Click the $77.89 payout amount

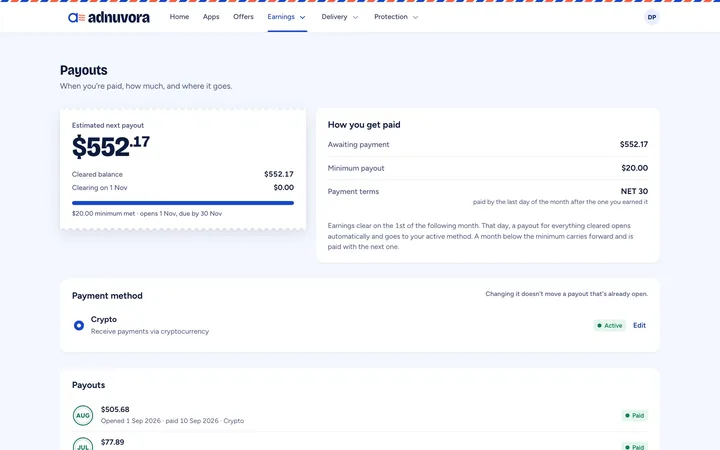(112, 442)
